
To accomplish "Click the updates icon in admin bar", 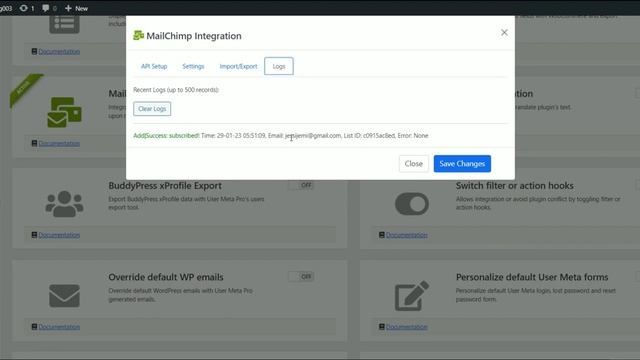I will [24, 8].
